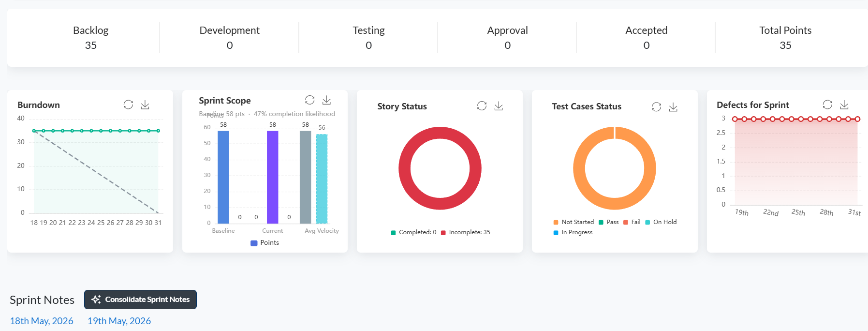Click the Test Cases Status title
868x331 pixels.
coord(587,106)
